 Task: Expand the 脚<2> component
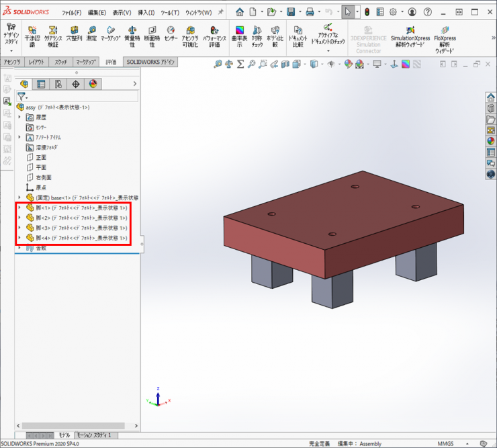(x=19, y=218)
